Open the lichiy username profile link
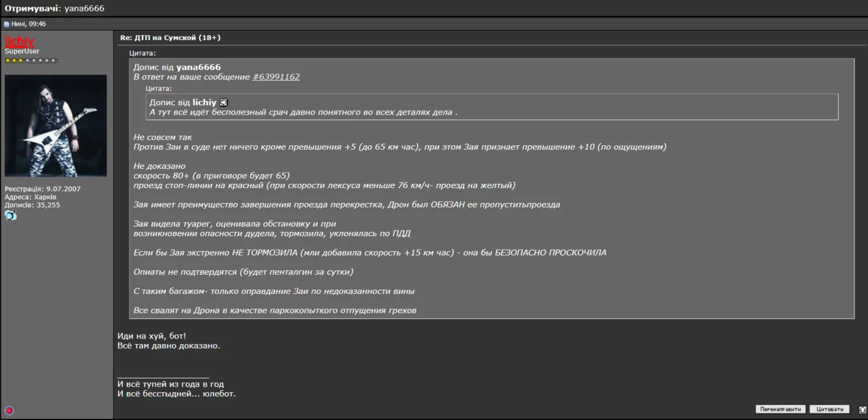The width and height of the screenshot is (868, 420). pyautogui.click(x=19, y=41)
